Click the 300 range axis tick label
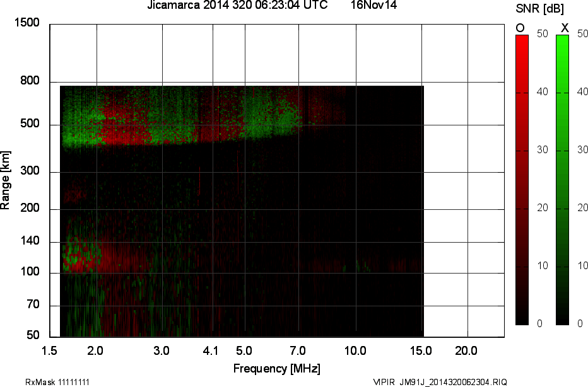The image size is (588, 387). tap(30, 171)
